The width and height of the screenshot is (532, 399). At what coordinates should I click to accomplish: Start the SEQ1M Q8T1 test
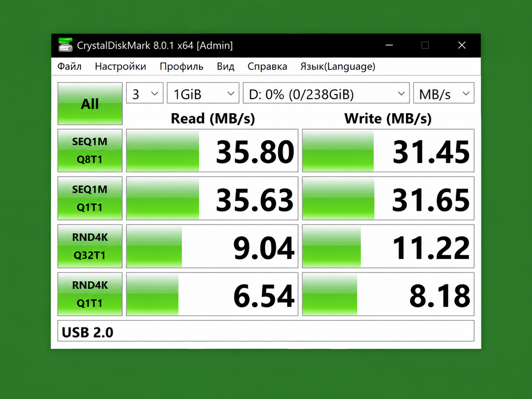coord(90,150)
